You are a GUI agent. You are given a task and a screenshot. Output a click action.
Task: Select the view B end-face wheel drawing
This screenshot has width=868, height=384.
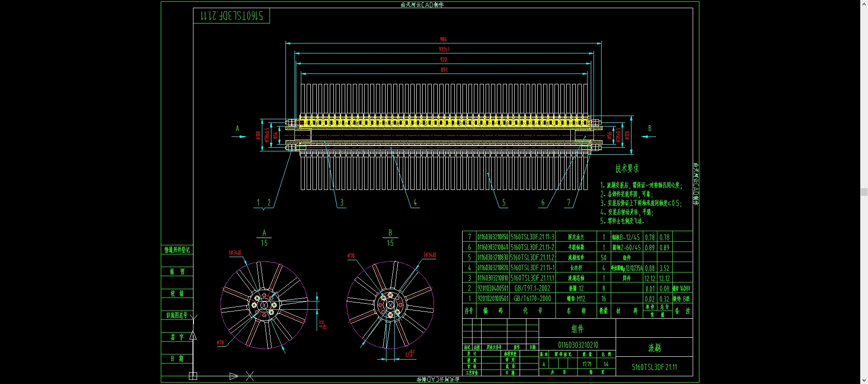(x=390, y=304)
